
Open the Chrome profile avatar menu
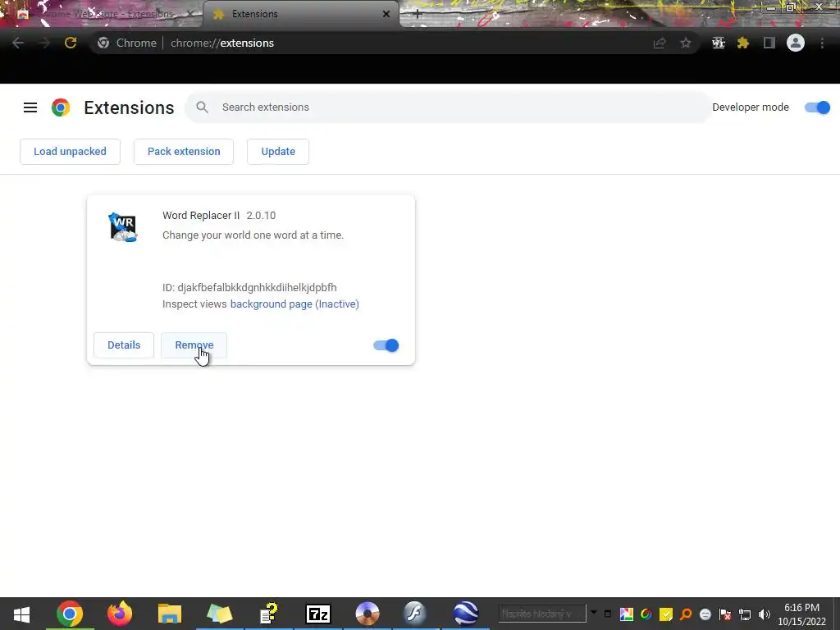(x=796, y=43)
